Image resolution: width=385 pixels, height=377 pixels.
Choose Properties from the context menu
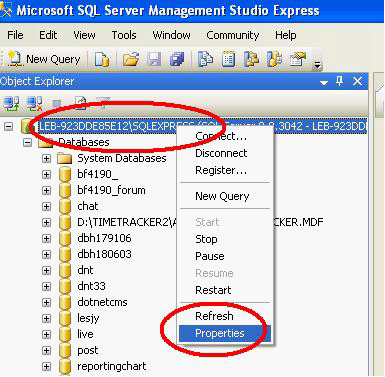pos(225,333)
